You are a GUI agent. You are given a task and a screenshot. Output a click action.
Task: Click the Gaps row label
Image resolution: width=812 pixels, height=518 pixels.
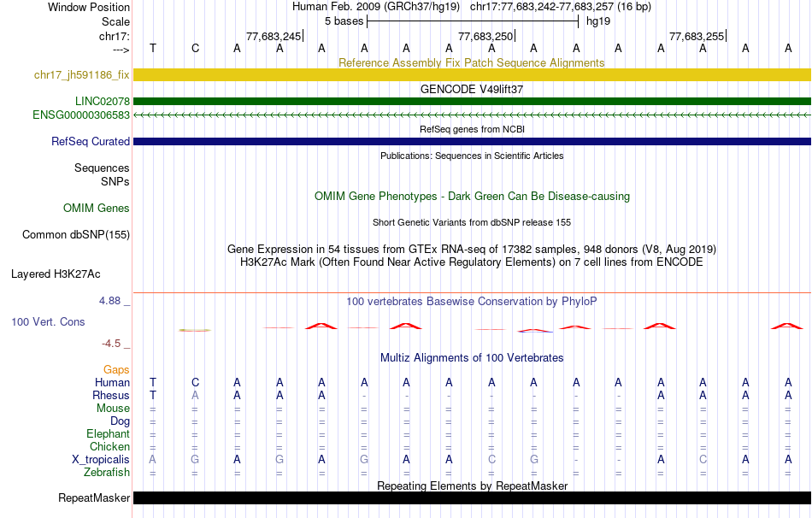pyautogui.click(x=116, y=369)
